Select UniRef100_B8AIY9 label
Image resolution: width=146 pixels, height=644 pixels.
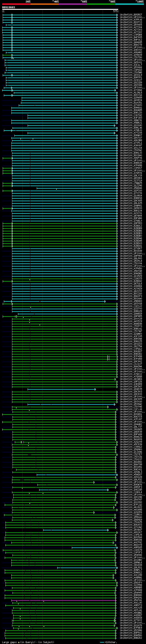[x=131, y=45]
